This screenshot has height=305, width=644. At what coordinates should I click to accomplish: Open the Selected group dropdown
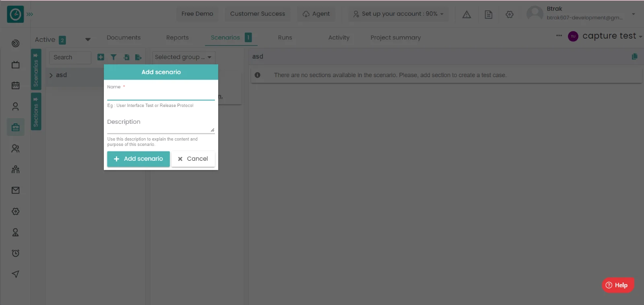184,57
